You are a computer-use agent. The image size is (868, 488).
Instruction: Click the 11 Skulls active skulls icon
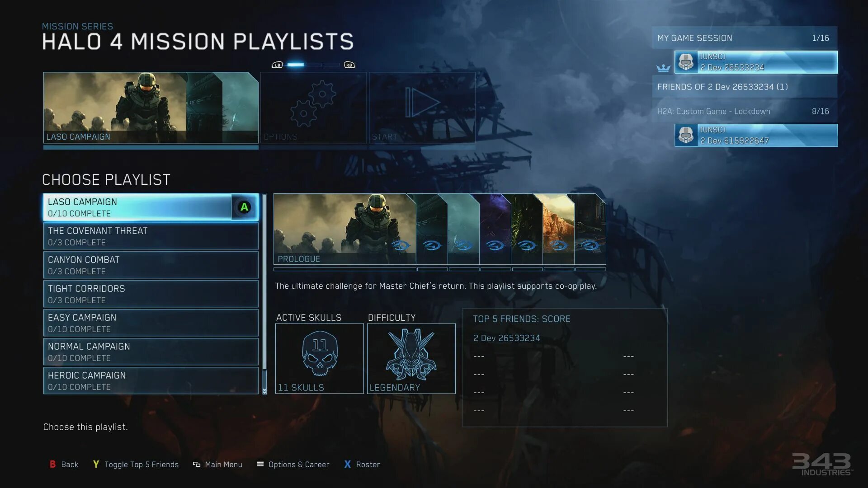319,352
